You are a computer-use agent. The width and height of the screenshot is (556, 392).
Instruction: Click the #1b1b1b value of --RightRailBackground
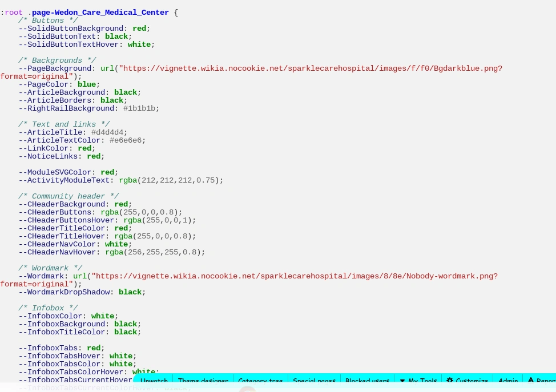(x=139, y=108)
